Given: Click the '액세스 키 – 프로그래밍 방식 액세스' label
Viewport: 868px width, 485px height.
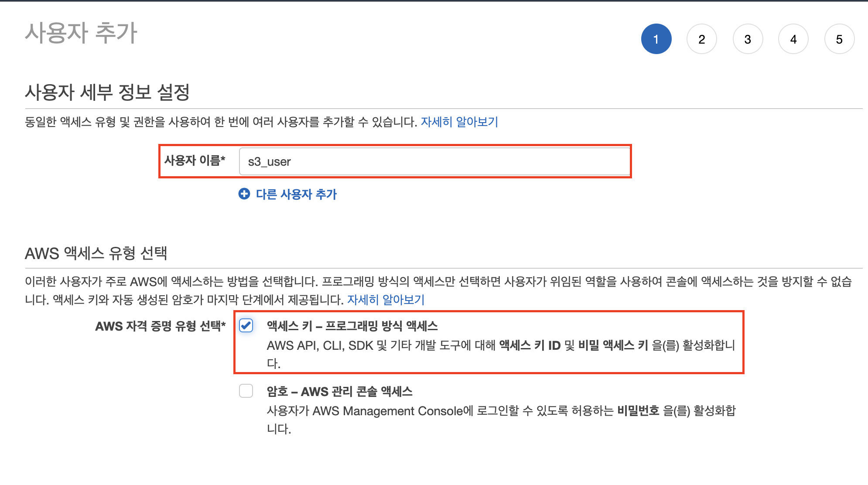Looking at the screenshot, I should [x=352, y=326].
